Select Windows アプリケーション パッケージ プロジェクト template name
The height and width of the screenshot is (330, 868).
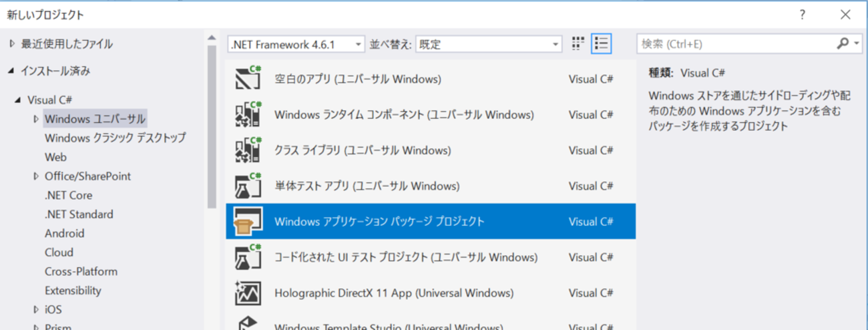tap(379, 221)
